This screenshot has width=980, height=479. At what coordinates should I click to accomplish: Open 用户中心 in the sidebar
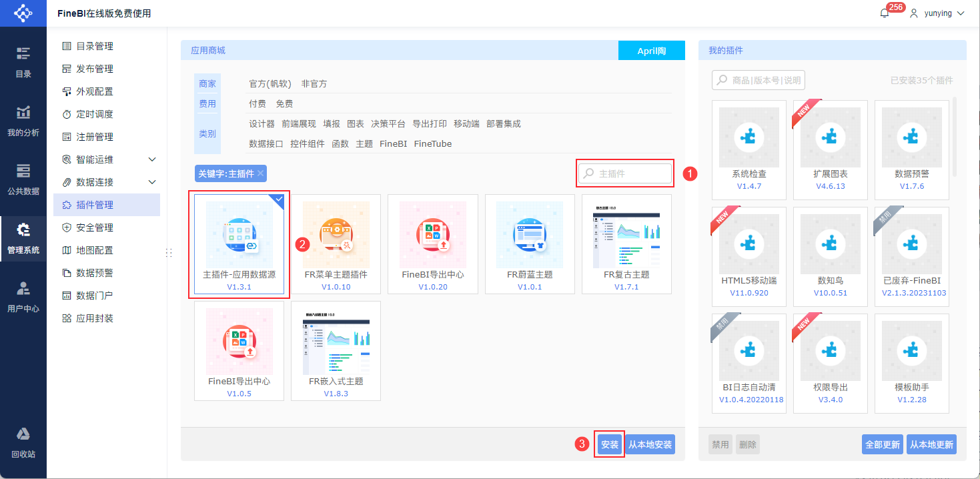[23, 298]
